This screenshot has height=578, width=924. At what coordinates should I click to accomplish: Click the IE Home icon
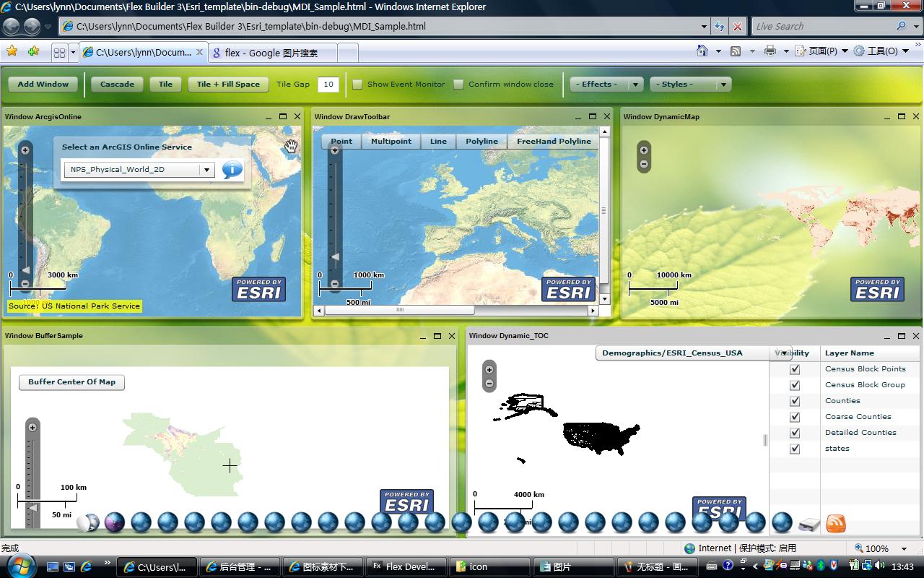702,51
